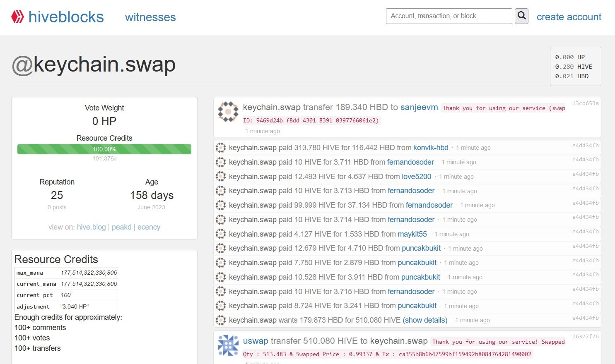The height and width of the screenshot is (364, 615).
Task: Open the love5200 account link
Action: 417,177
